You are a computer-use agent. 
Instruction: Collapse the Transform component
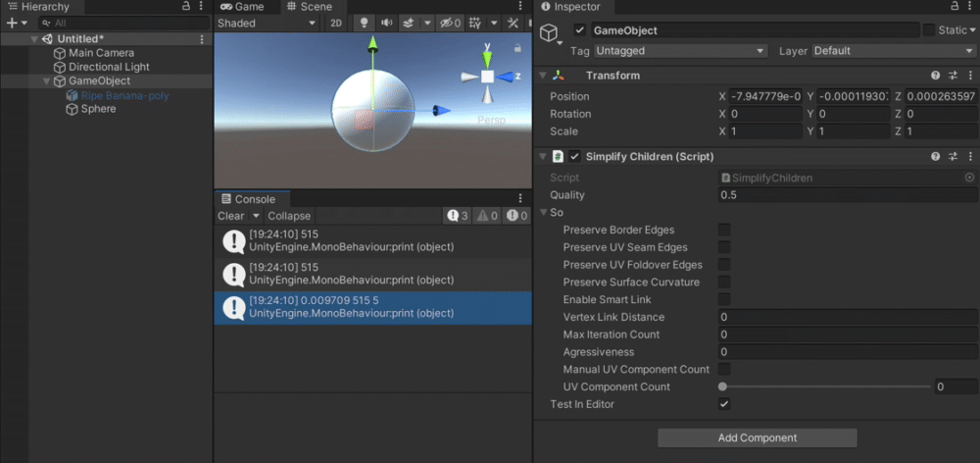pos(543,76)
